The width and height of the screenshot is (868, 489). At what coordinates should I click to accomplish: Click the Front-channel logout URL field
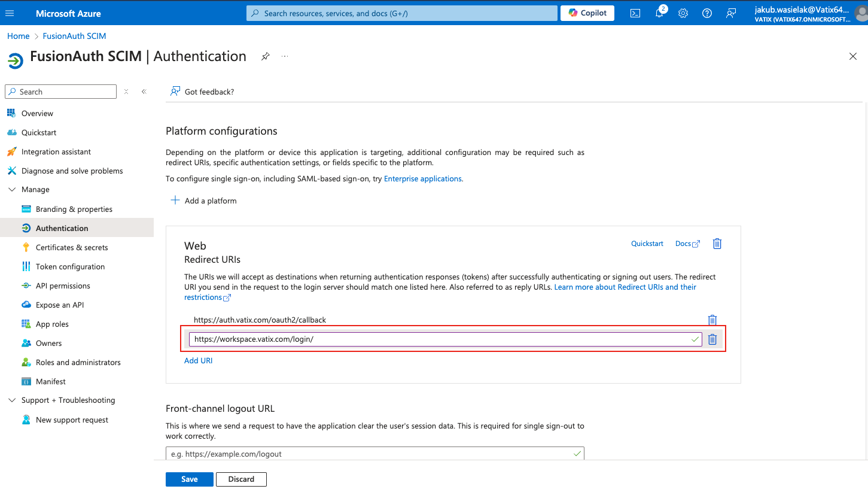[371, 454]
